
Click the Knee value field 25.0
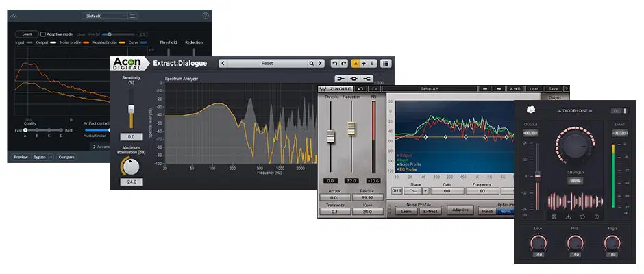point(368,212)
